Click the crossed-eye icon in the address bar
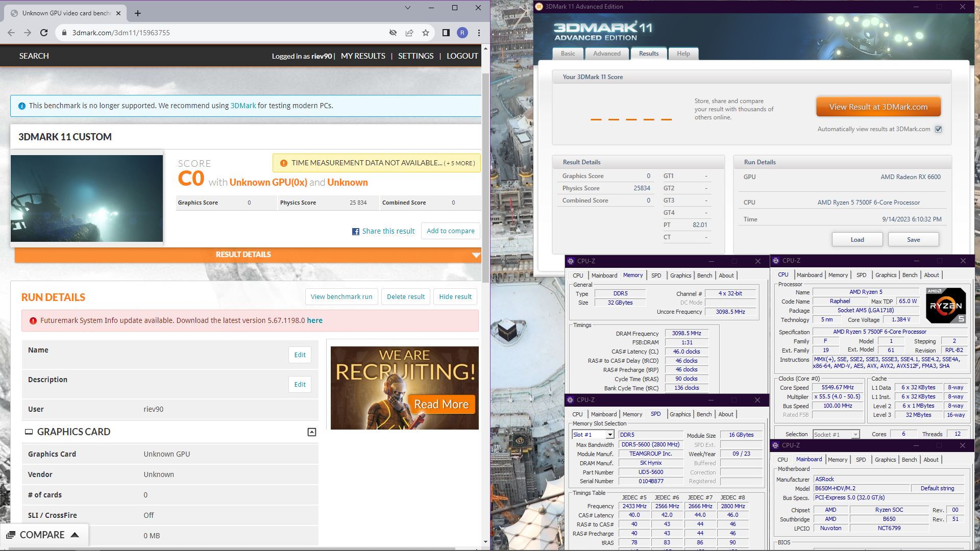 click(x=393, y=33)
